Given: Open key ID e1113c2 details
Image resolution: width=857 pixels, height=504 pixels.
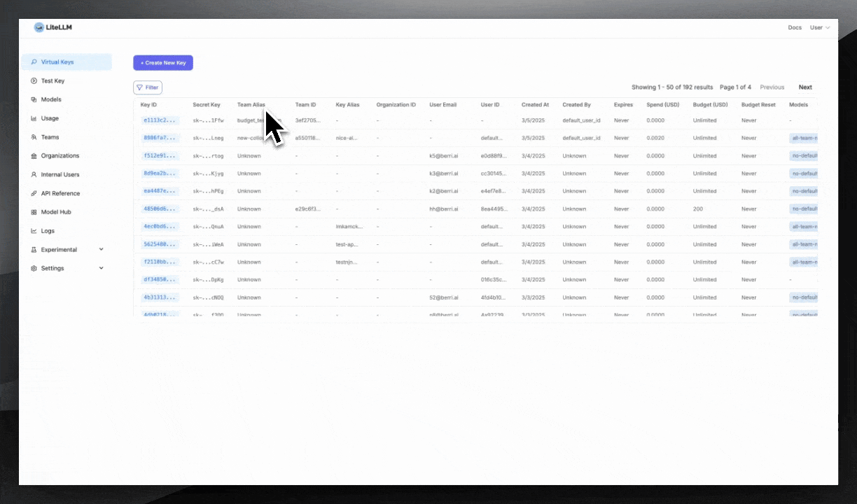Looking at the screenshot, I should 160,120.
